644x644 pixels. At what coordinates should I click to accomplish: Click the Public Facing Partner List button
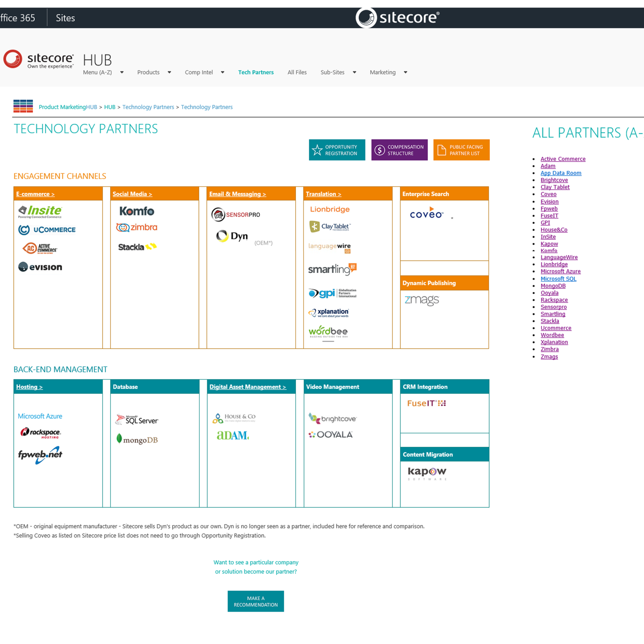point(461,150)
